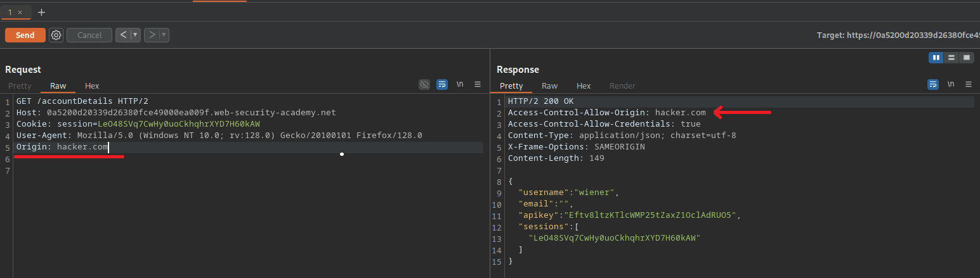Toggle line wrap in the Request panel
Viewport: 980px width, 278px height.
[442, 84]
